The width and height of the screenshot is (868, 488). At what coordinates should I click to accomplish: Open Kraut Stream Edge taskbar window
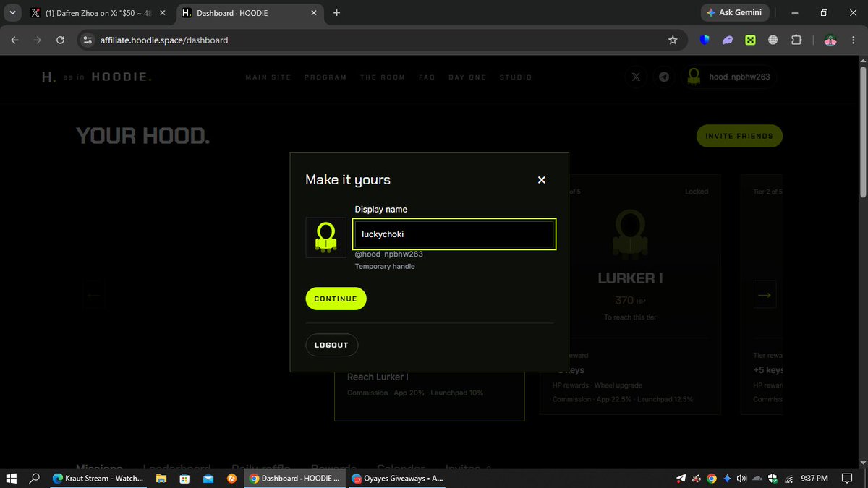coord(99,478)
